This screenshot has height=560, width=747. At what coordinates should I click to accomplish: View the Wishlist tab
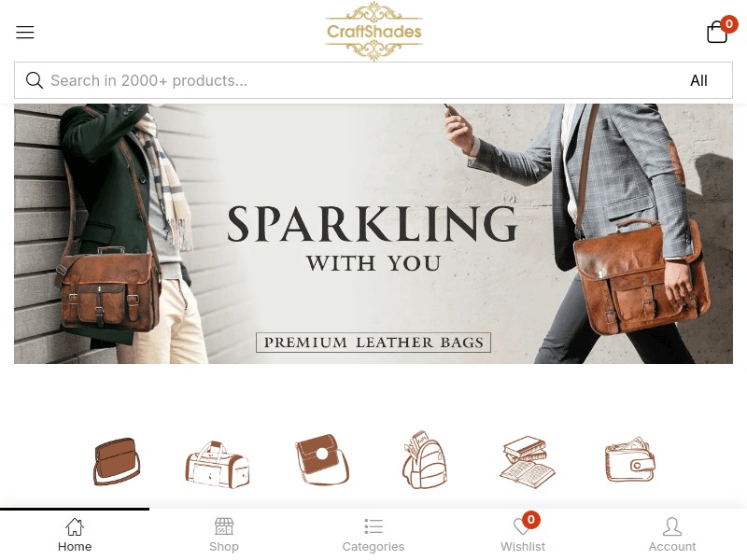[523, 535]
